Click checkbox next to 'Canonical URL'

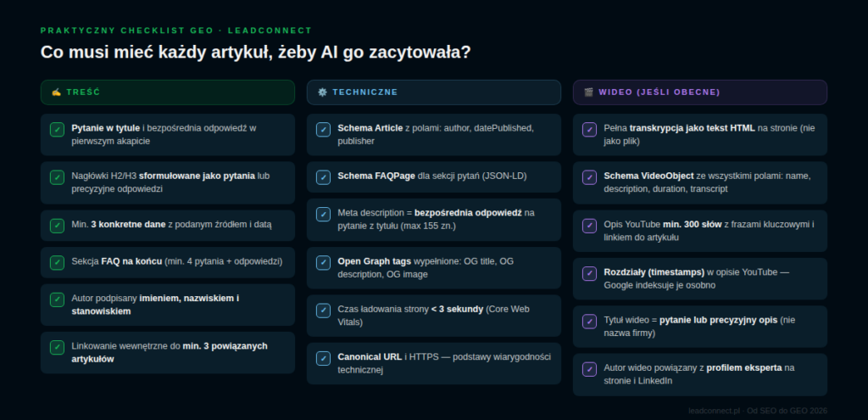click(323, 358)
